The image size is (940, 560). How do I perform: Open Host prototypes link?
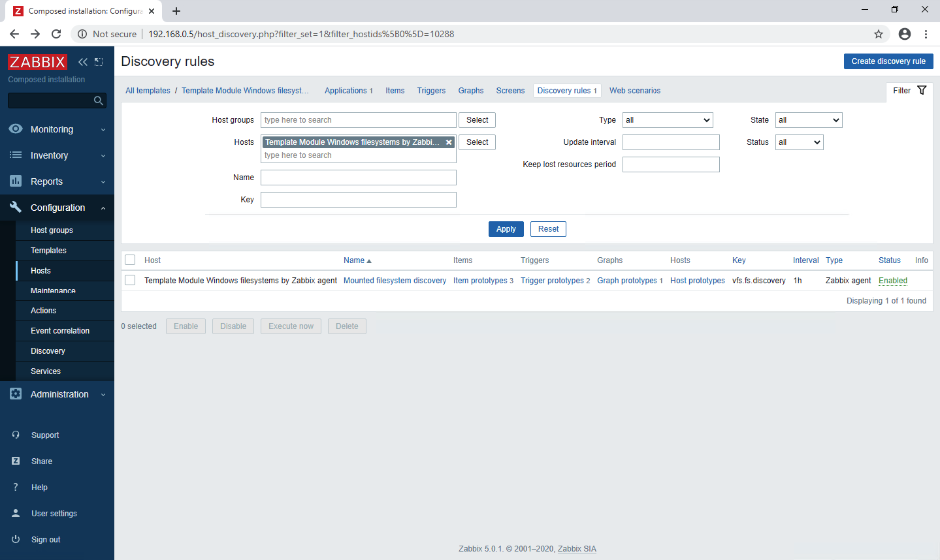coord(698,281)
